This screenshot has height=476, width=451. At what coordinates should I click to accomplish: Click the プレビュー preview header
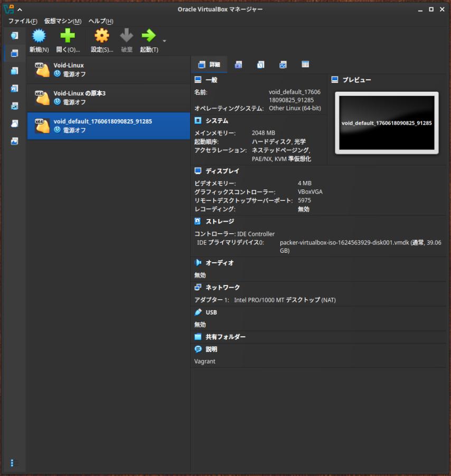pos(356,80)
